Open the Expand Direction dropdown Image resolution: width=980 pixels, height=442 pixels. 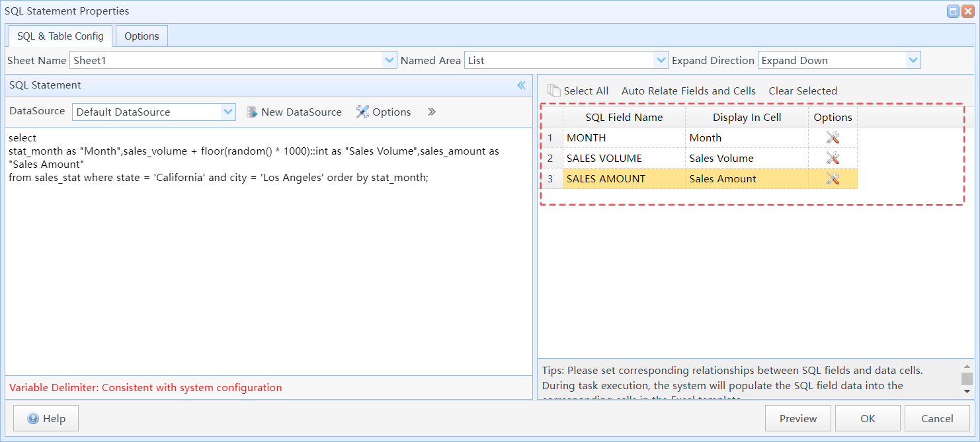click(x=914, y=59)
